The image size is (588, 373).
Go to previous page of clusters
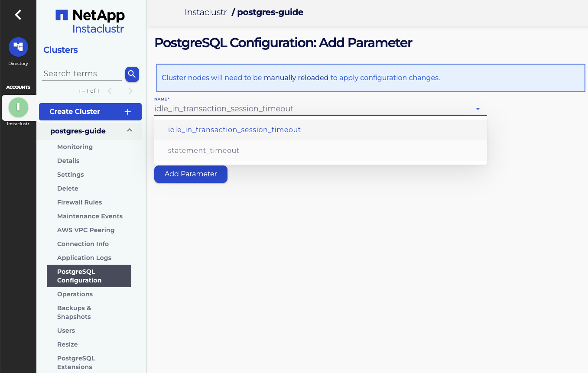click(x=110, y=91)
